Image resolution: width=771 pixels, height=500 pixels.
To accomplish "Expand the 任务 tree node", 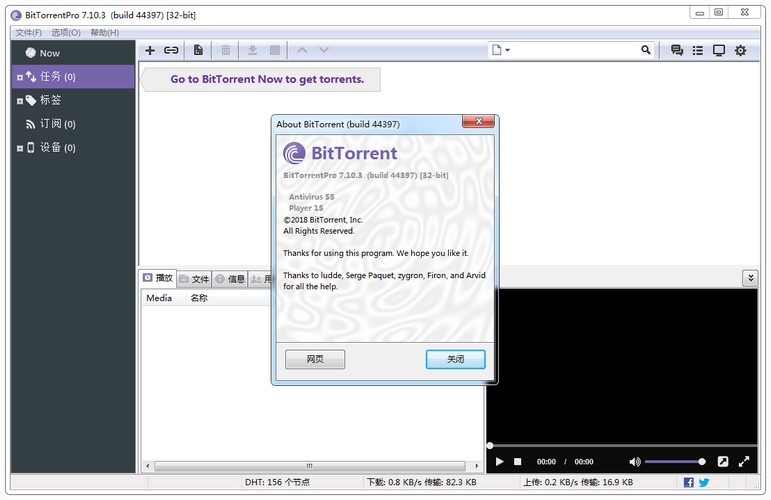I will tap(20, 77).
